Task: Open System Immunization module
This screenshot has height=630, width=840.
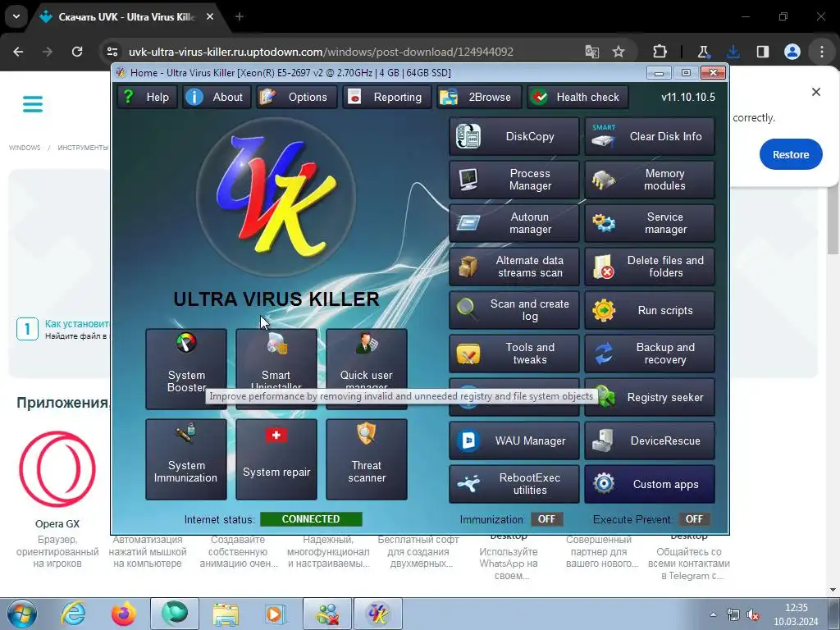Action: pos(186,459)
